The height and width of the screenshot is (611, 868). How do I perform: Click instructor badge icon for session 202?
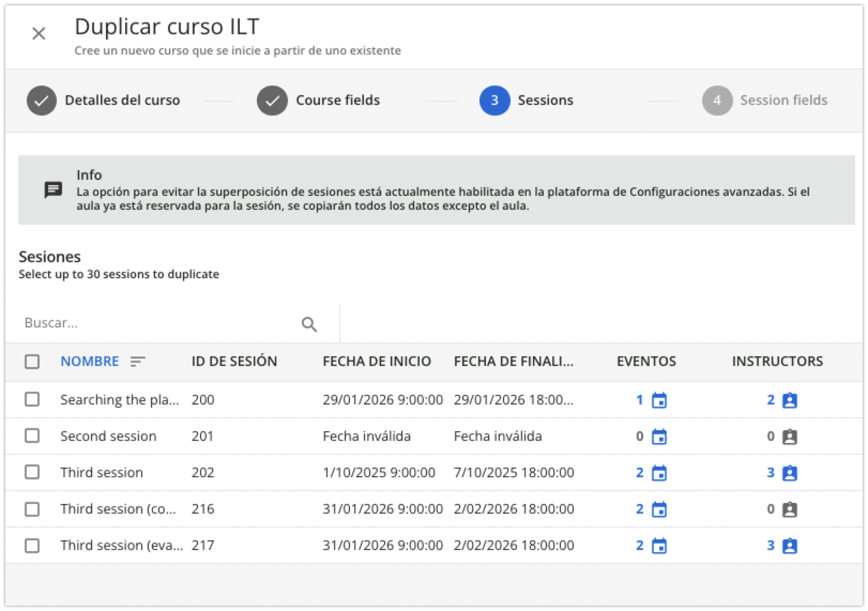[x=789, y=473]
